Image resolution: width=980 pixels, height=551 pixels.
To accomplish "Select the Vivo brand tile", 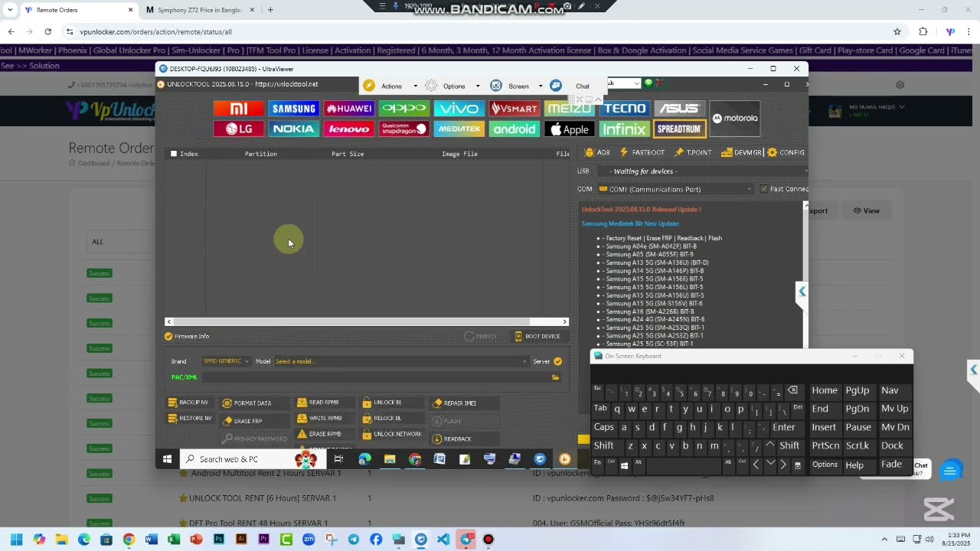I will (459, 109).
